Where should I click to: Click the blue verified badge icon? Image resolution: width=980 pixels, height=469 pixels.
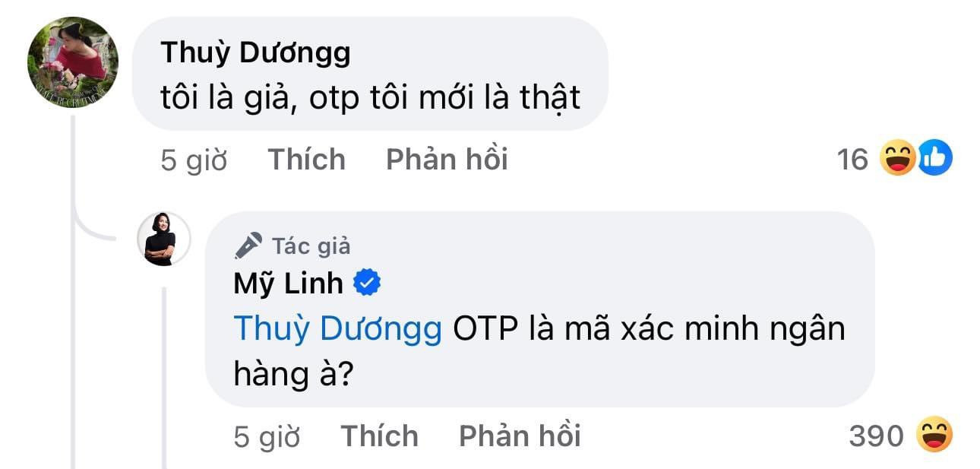click(368, 284)
